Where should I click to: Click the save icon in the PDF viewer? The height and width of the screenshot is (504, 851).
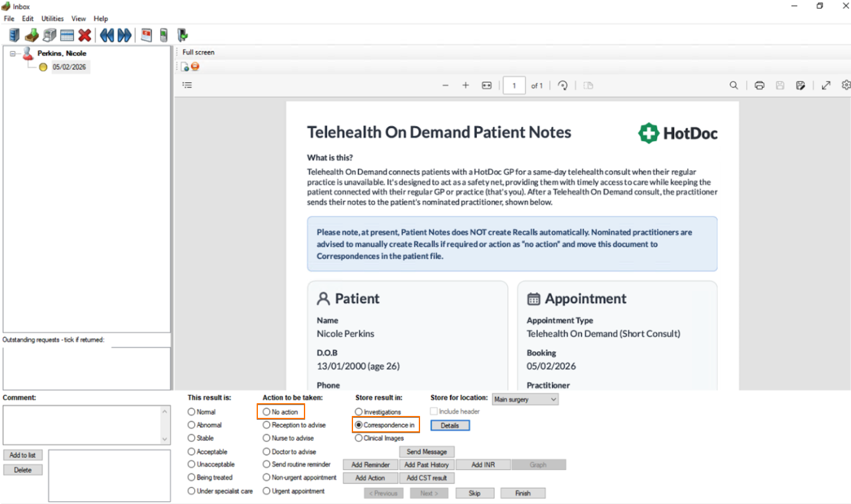point(779,85)
